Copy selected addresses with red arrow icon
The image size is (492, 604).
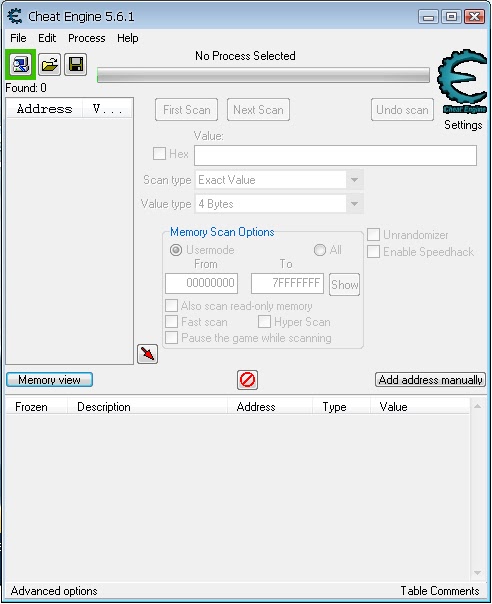(148, 354)
